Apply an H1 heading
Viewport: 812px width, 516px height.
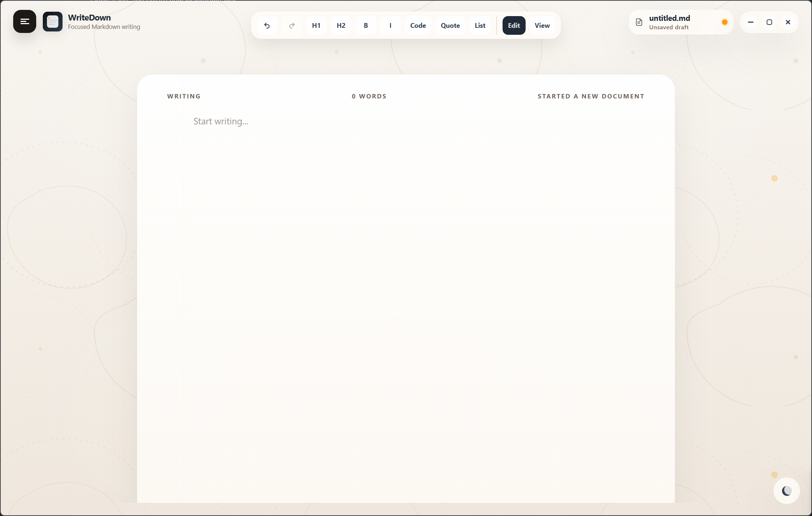pos(316,25)
